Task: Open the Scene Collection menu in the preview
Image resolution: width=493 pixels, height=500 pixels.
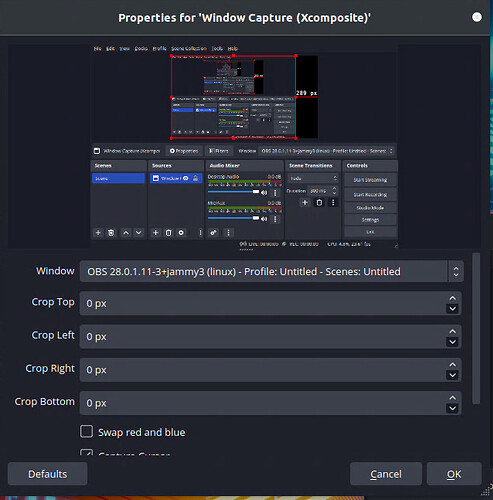Action: (x=189, y=48)
